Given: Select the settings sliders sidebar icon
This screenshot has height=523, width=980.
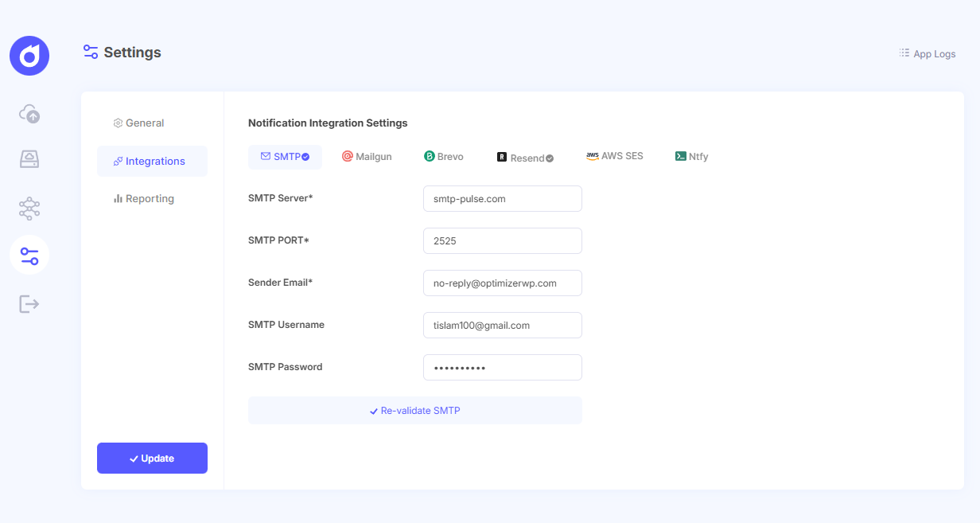Looking at the screenshot, I should [x=29, y=255].
